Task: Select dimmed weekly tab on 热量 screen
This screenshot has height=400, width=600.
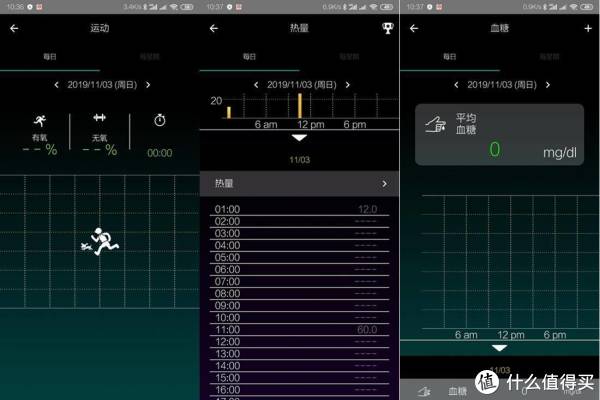Action: point(349,57)
